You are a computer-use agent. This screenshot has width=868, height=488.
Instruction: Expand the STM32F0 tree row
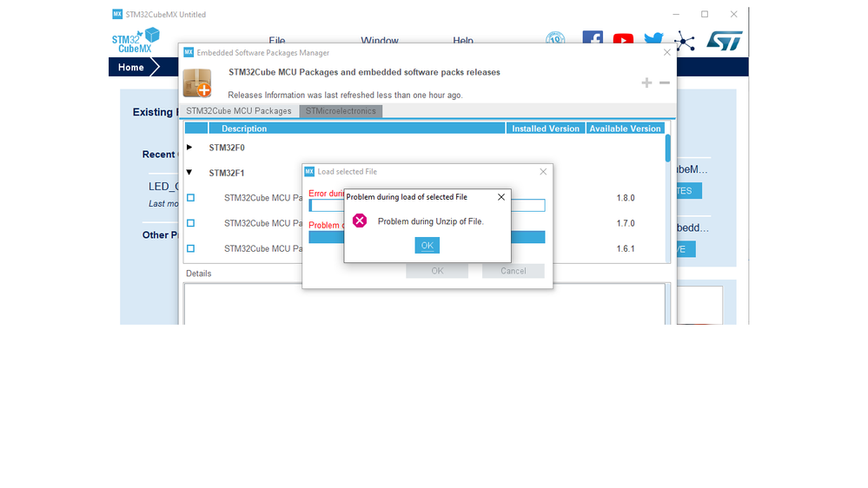click(x=189, y=147)
